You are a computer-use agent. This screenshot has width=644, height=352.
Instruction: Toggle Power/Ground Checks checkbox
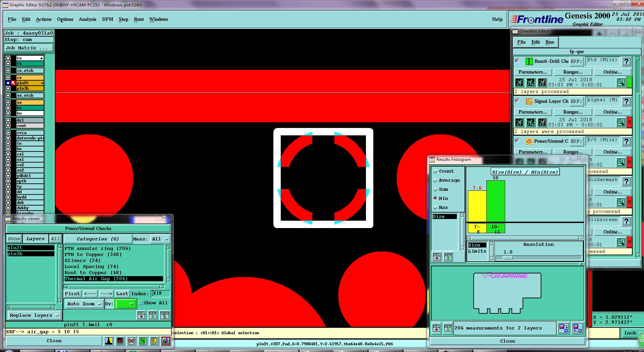[x=517, y=140]
